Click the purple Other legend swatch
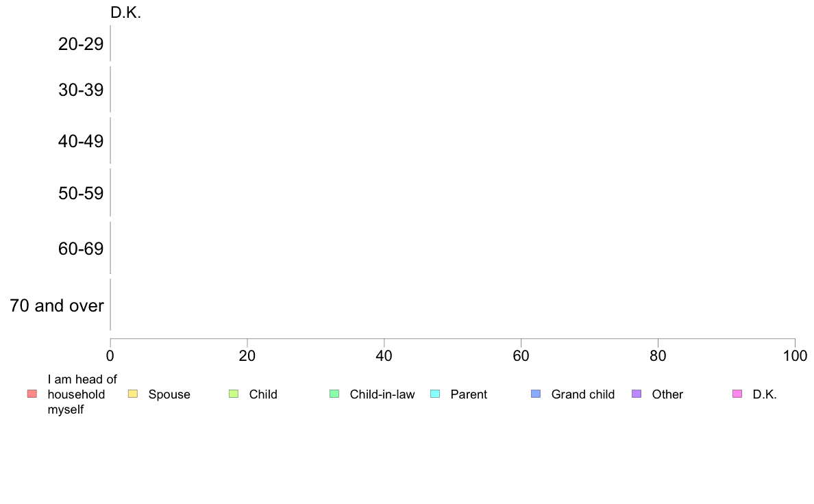This screenshot has width=814, height=504. (x=637, y=394)
